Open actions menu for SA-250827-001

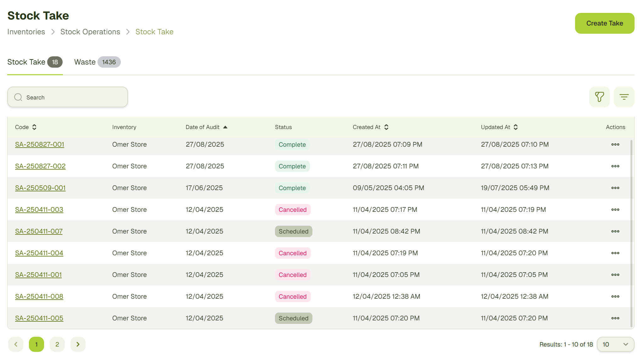(x=615, y=144)
